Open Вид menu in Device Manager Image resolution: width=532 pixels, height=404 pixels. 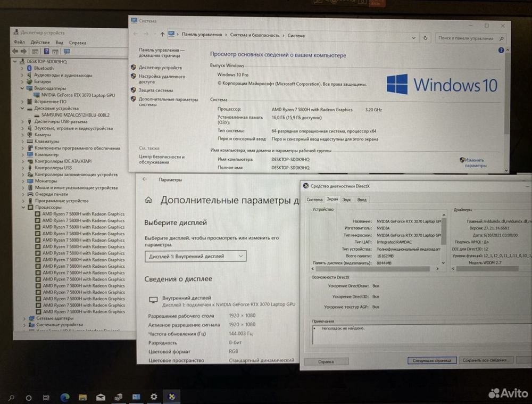pyautogui.click(x=60, y=43)
